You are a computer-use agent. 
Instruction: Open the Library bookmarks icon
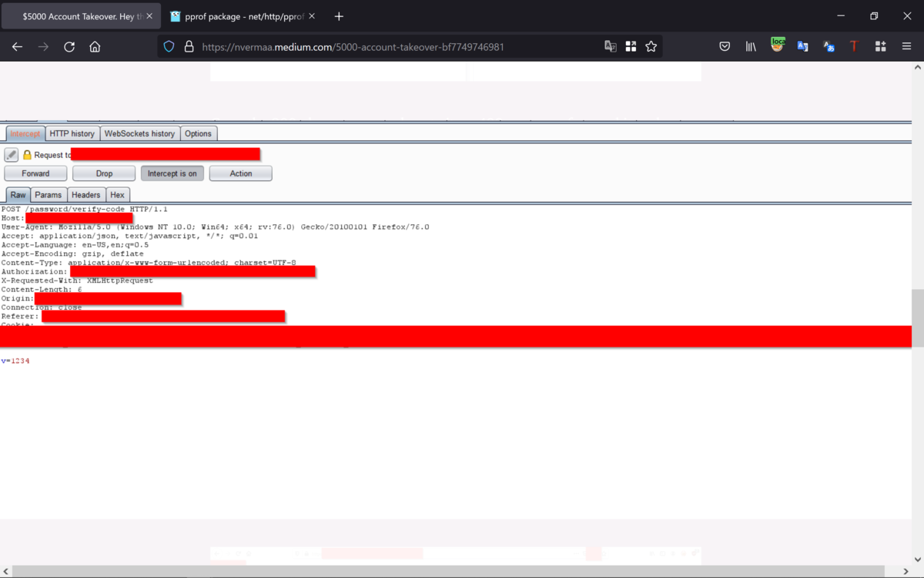click(751, 47)
